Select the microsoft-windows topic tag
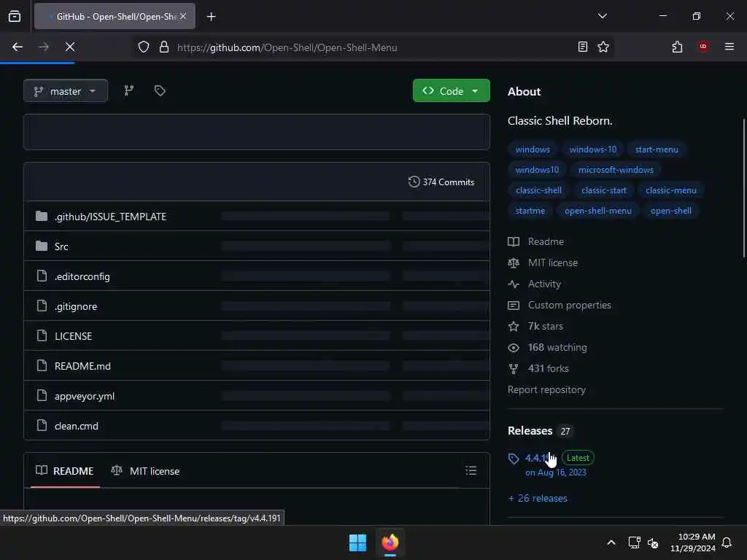Screen dimensions: 747x560 [x=616, y=170]
